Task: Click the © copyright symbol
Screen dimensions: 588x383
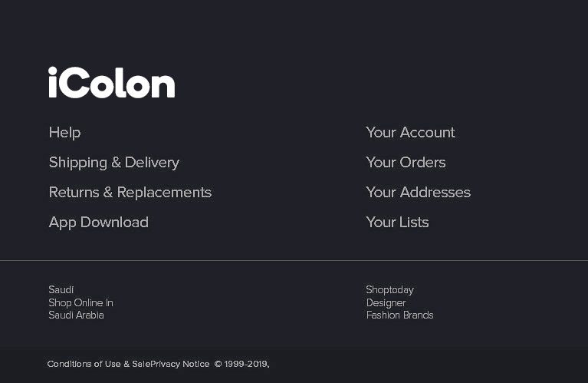Action: point(218,364)
